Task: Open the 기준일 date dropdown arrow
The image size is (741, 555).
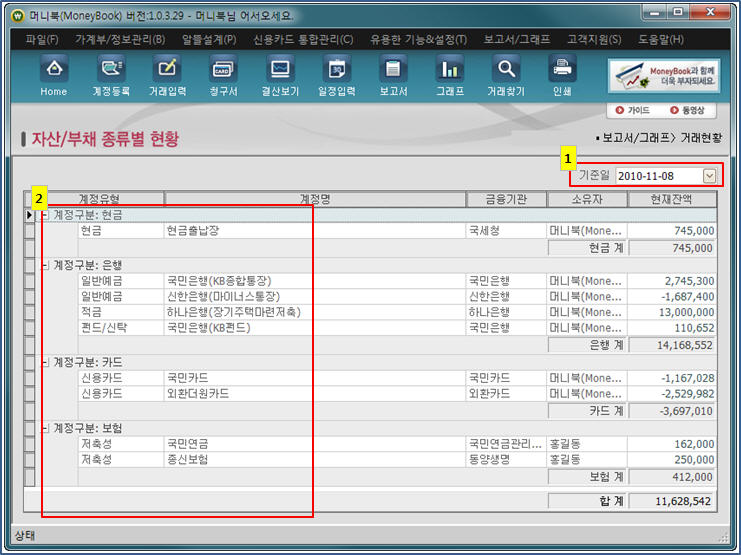Action: (x=709, y=176)
